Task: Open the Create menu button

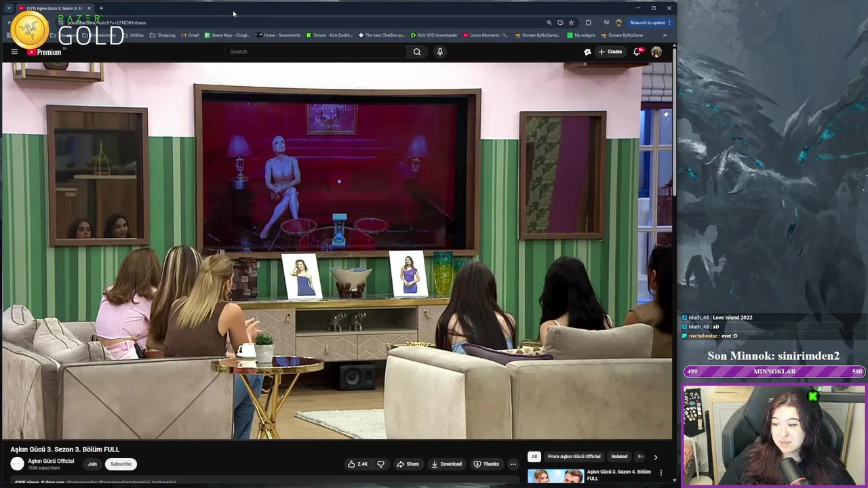Action: pyautogui.click(x=610, y=52)
